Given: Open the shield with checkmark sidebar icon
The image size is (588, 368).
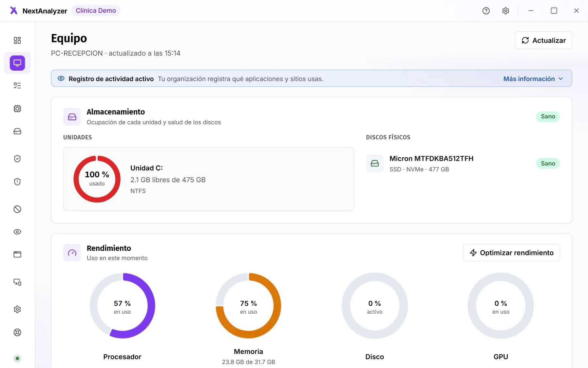Looking at the screenshot, I should pos(17,159).
